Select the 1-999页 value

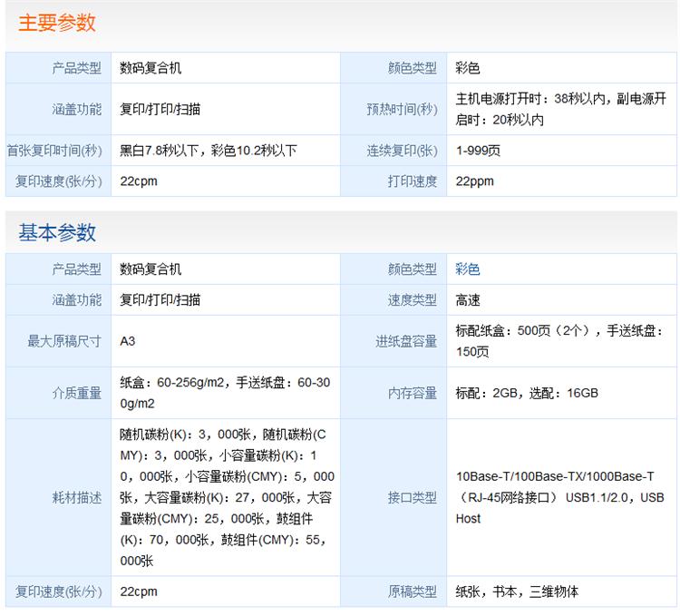478,151
